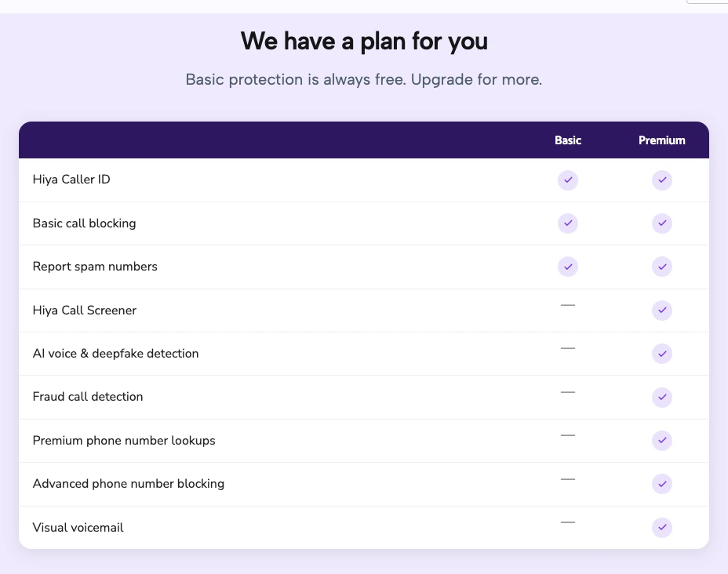Click Premium checkmark for Hiya Call Screener
The image size is (728, 574).
[662, 310]
